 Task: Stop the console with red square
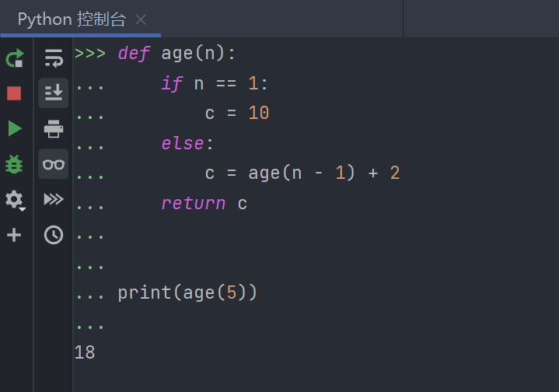pyautogui.click(x=14, y=93)
